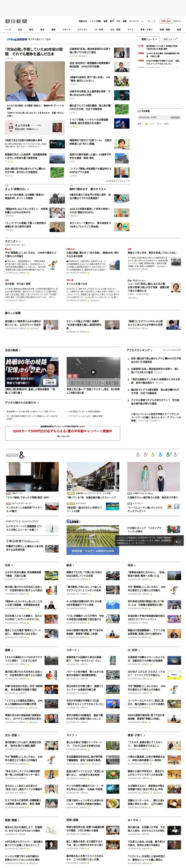Open 日経平均の終値、史上最高値を更新 headline

tap(90, 93)
